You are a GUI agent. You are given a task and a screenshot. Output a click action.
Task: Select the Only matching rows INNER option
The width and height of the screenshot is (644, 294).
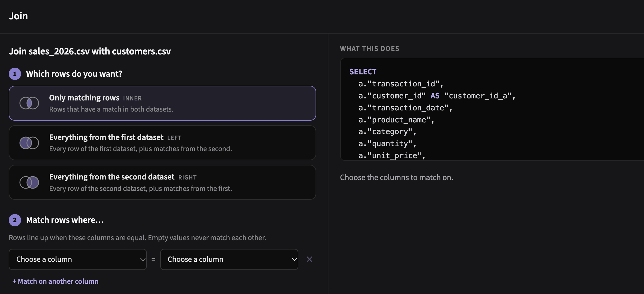point(162,103)
